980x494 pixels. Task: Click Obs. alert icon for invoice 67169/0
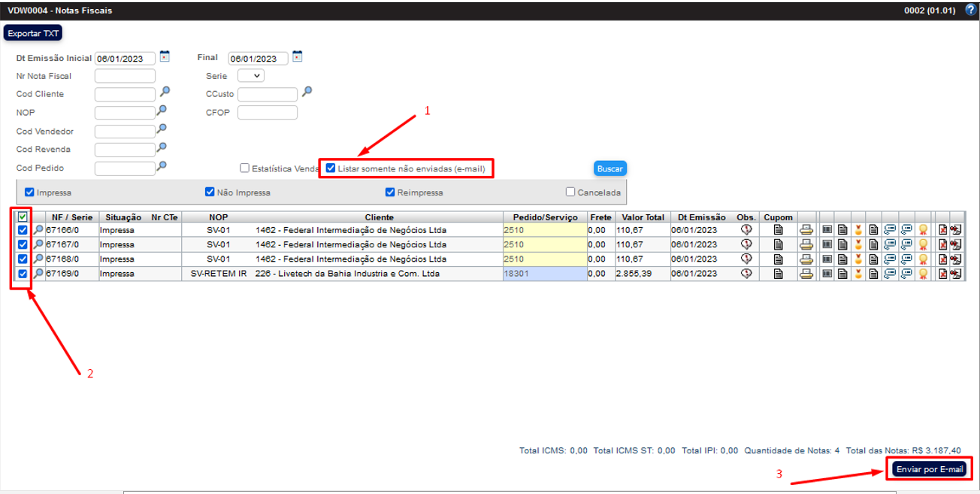746,274
